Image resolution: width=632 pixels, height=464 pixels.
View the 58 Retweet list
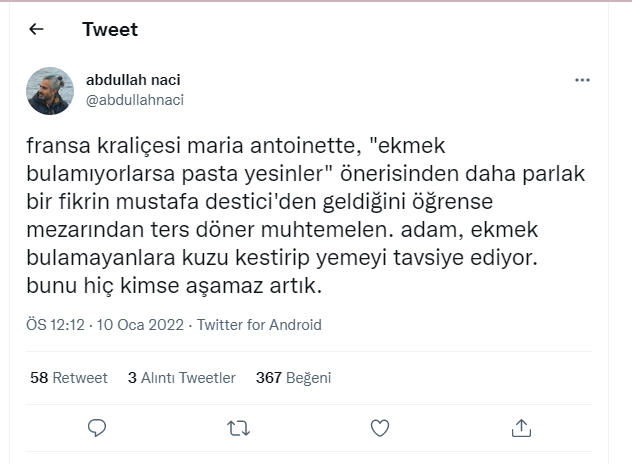(69, 378)
